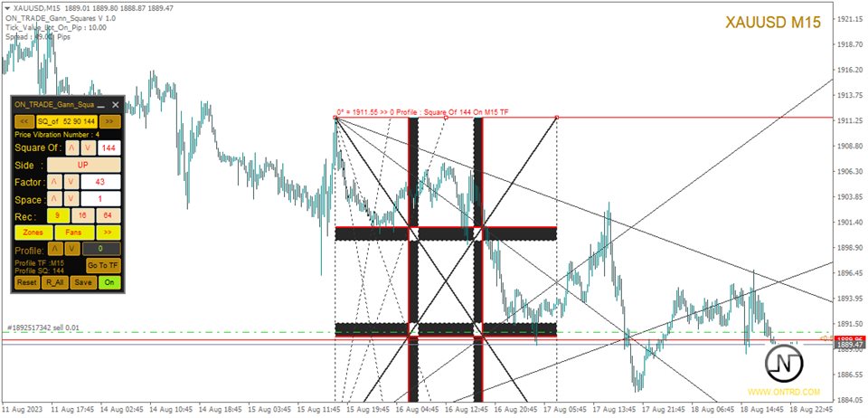Click the 'Price Vibration Number : 4' text
Viewport: 868px width, 418px height.
pos(57,135)
